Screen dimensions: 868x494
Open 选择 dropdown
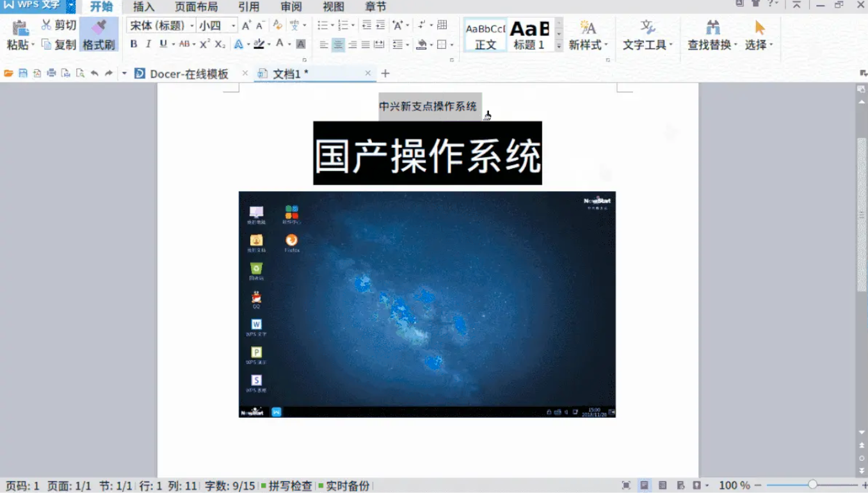pos(759,35)
